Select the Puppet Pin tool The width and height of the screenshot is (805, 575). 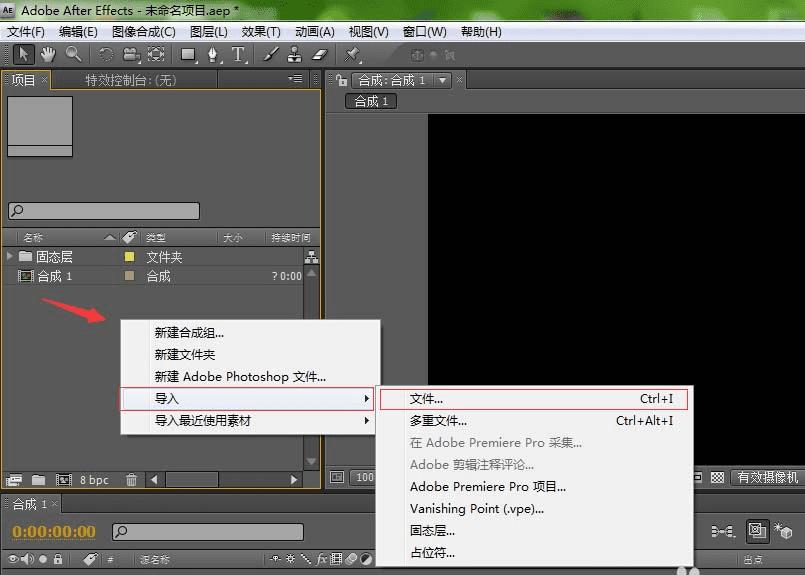[x=353, y=54]
